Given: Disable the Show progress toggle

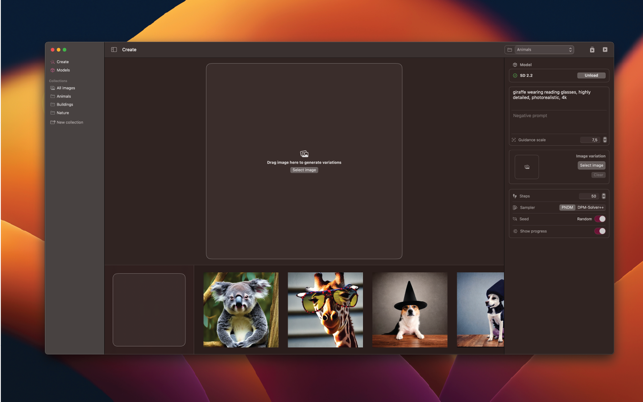Looking at the screenshot, I should click(600, 231).
